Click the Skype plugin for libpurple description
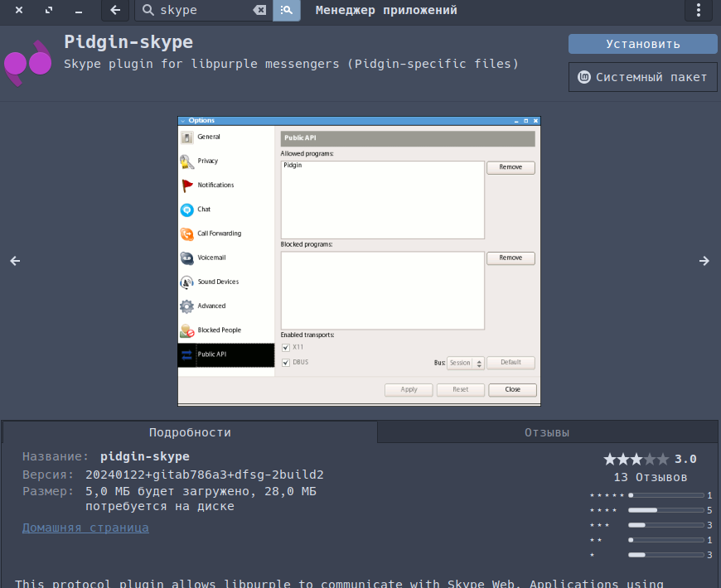Screen dimensions: 721x588 pyautogui.click(x=291, y=64)
